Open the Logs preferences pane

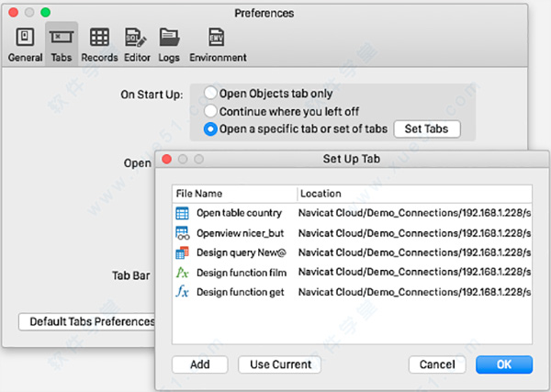click(169, 45)
